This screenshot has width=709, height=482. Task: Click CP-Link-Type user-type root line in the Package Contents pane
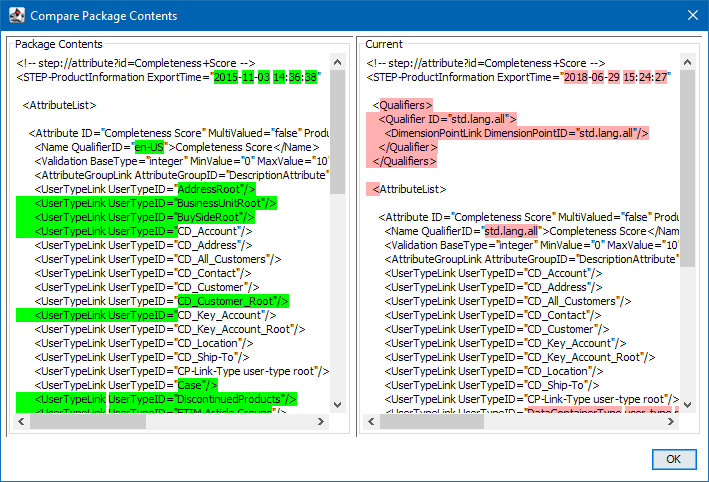pyautogui.click(x=182, y=372)
